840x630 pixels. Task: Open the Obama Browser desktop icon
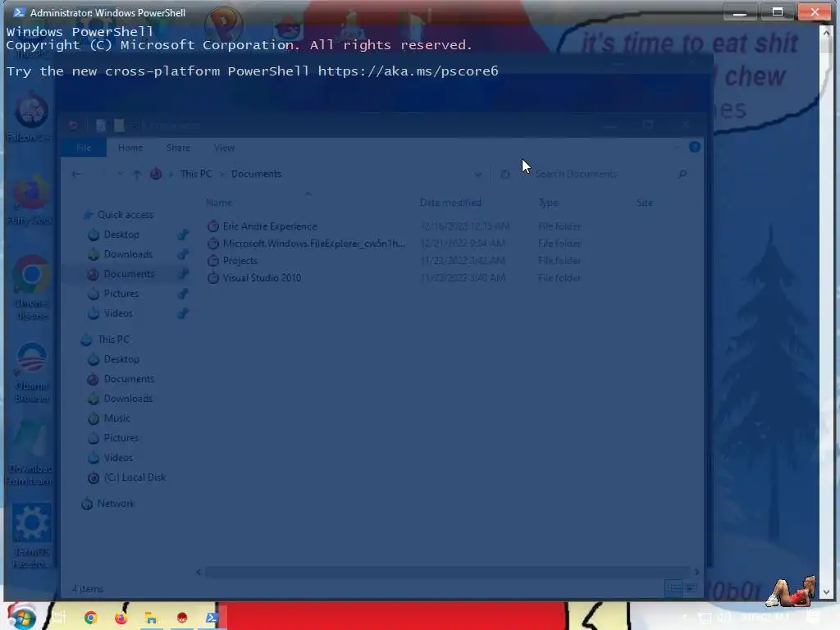(x=31, y=357)
